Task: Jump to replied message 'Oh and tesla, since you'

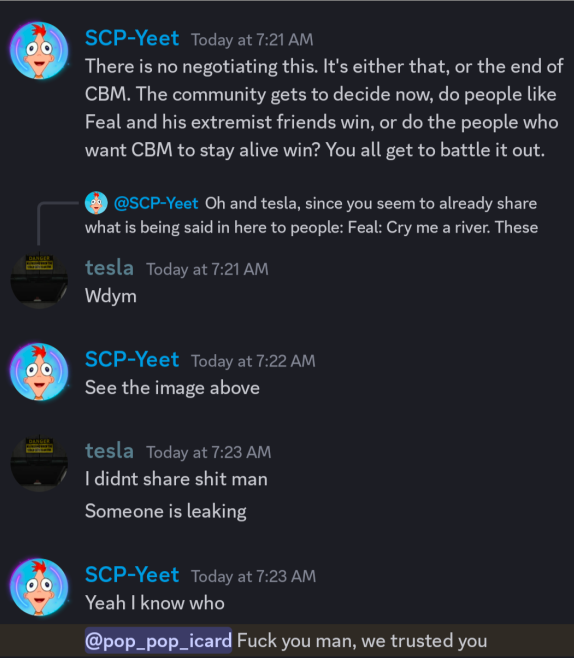Action: tap(311, 215)
